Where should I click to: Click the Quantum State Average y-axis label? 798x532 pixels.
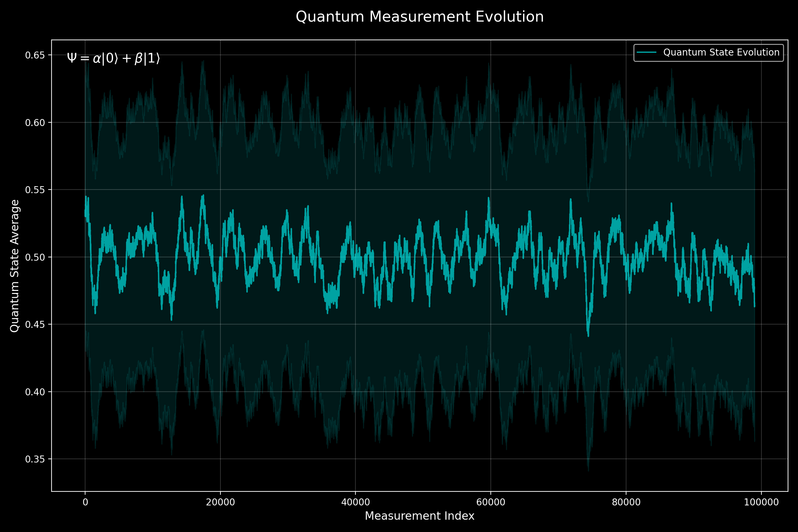pos(15,266)
